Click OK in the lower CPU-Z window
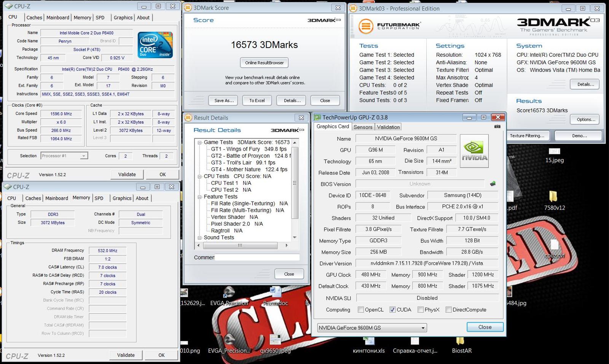Image resolution: width=609 pixels, height=364 pixels. coord(161,355)
